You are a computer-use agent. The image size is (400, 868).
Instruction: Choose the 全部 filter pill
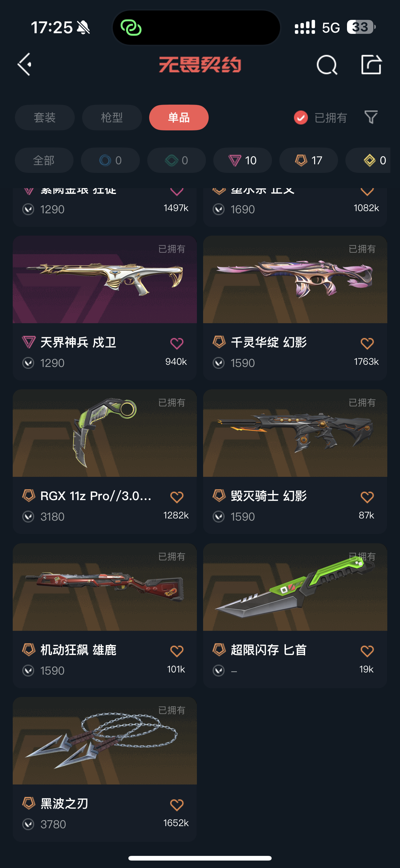pos(44,160)
